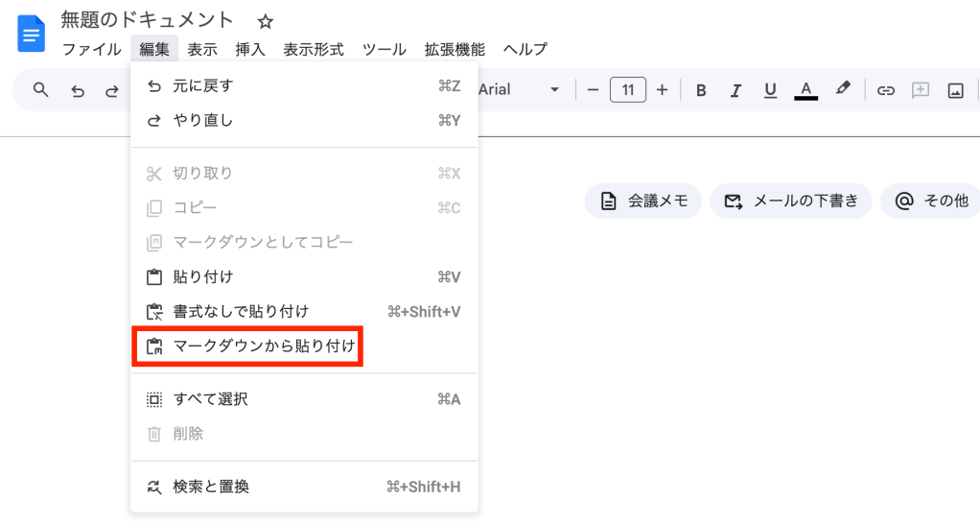Image resolution: width=980 pixels, height=524 pixels.
Task: Click the ⌘+Shift+H shortcut text
Action: 424,487
